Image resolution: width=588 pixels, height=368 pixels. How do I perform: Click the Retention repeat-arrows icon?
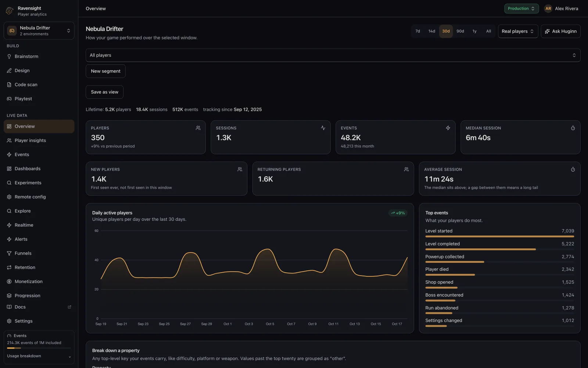[9, 268]
